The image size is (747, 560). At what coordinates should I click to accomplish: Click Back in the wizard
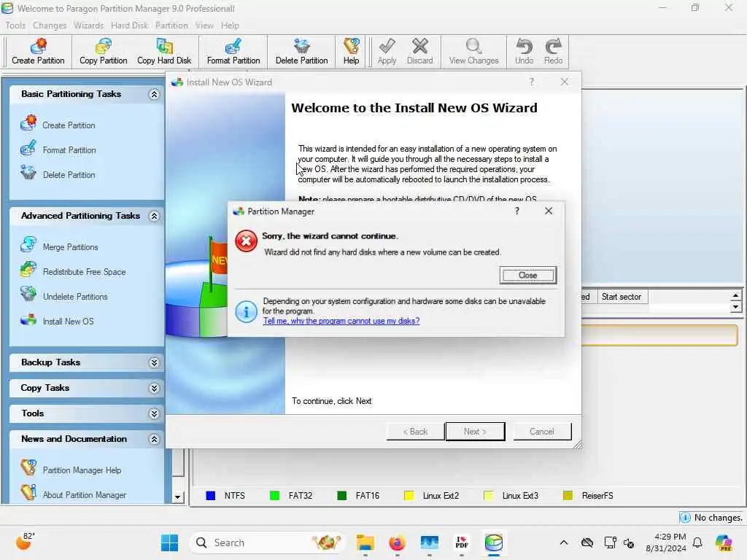[415, 432]
